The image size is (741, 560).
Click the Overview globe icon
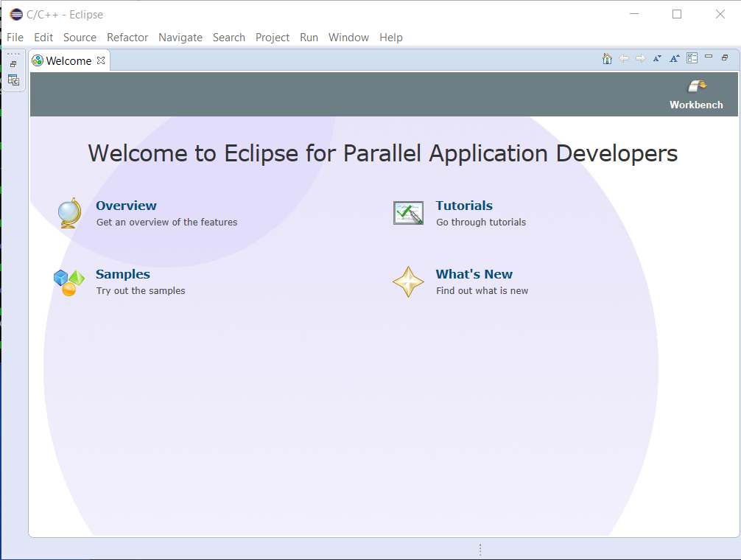pos(69,213)
